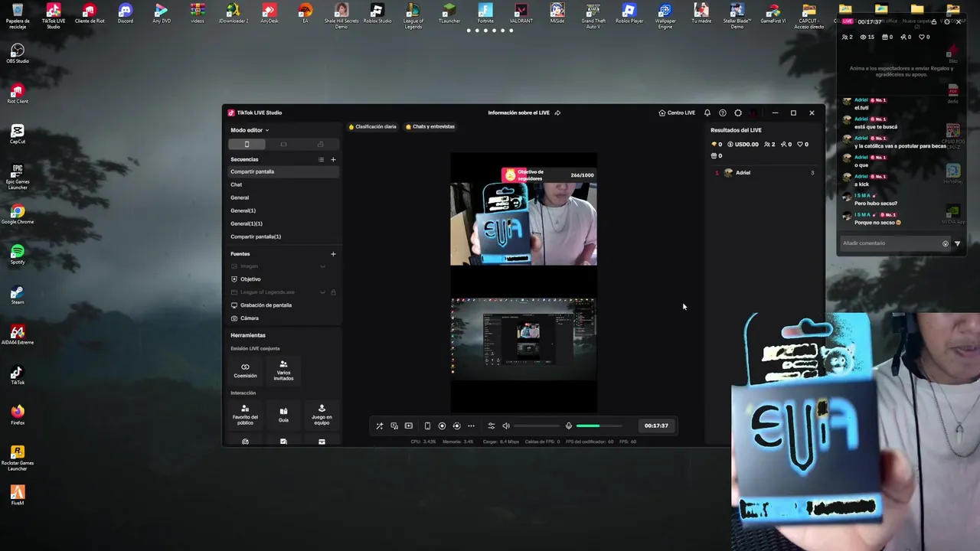Screen dimensions: 980x551
Task: Mute the microphone input
Action: coord(568,425)
